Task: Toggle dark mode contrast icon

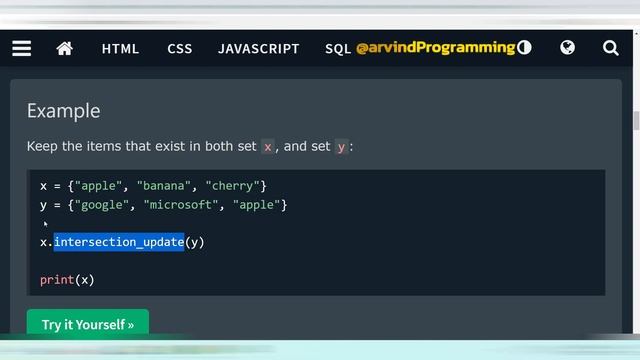Action: click(x=524, y=48)
